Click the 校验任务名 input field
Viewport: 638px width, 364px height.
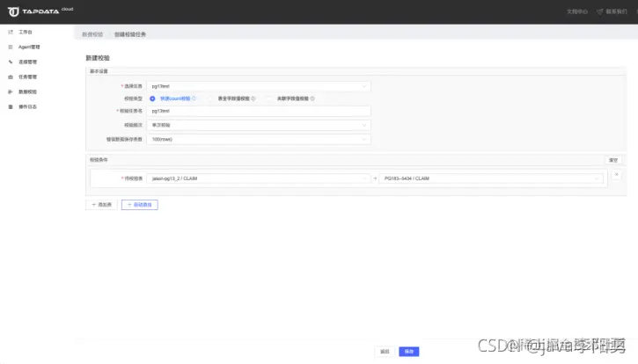259,111
